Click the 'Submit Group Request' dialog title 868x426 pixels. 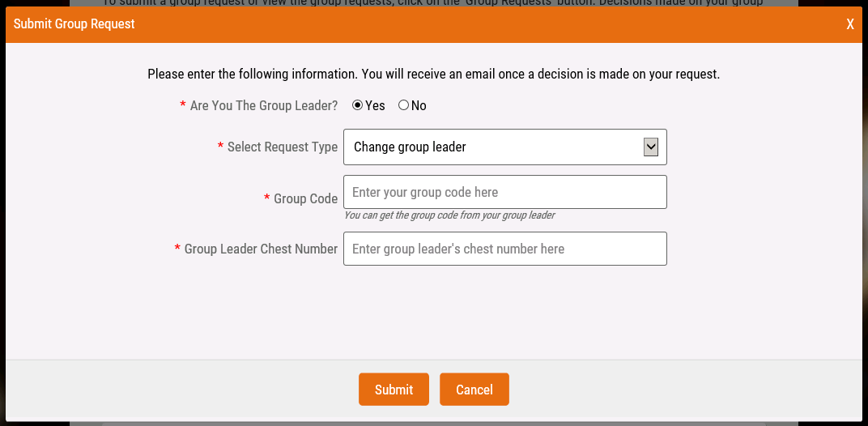point(74,23)
